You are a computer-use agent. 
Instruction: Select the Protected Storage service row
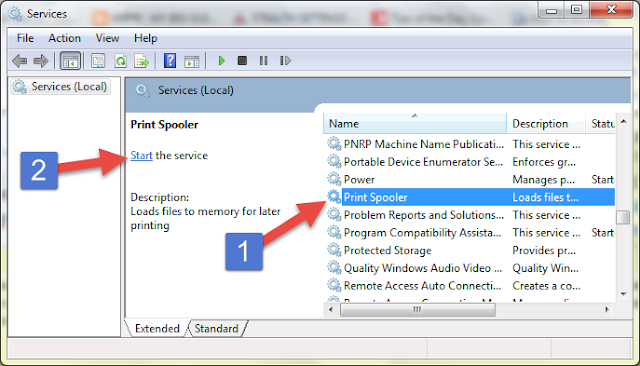click(x=470, y=250)
